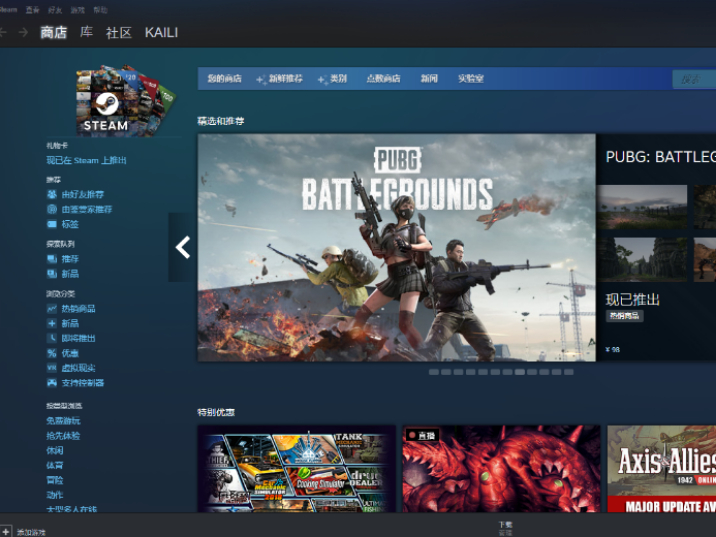Click the last carousel page dot
Image resolution: width=716 pixels, height=537 pixels.
[x=569, y=372]
